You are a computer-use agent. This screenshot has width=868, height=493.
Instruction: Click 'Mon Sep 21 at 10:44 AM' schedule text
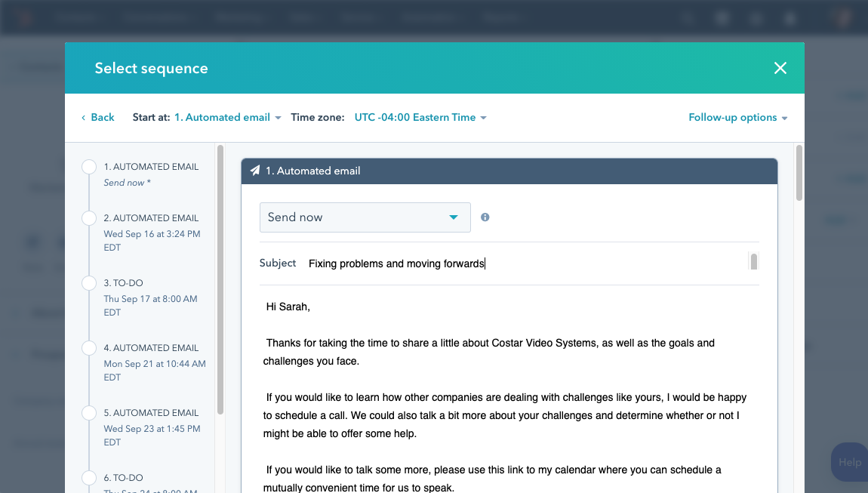point(155,371)
